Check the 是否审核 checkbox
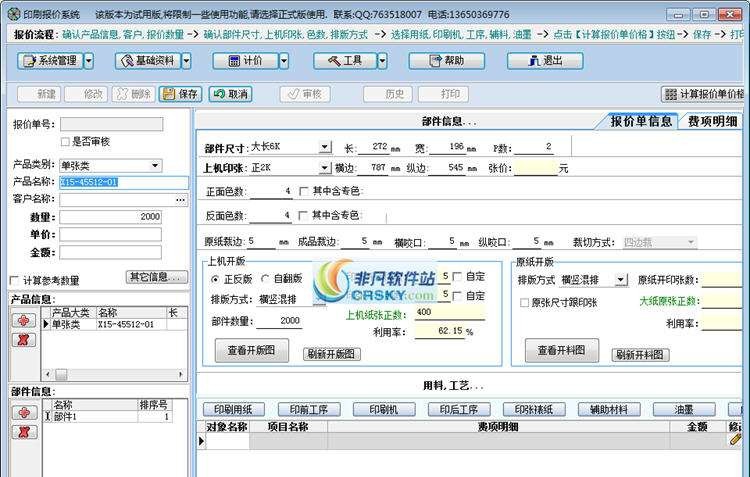This screenshot has height=477, width=750. (66, 142)
